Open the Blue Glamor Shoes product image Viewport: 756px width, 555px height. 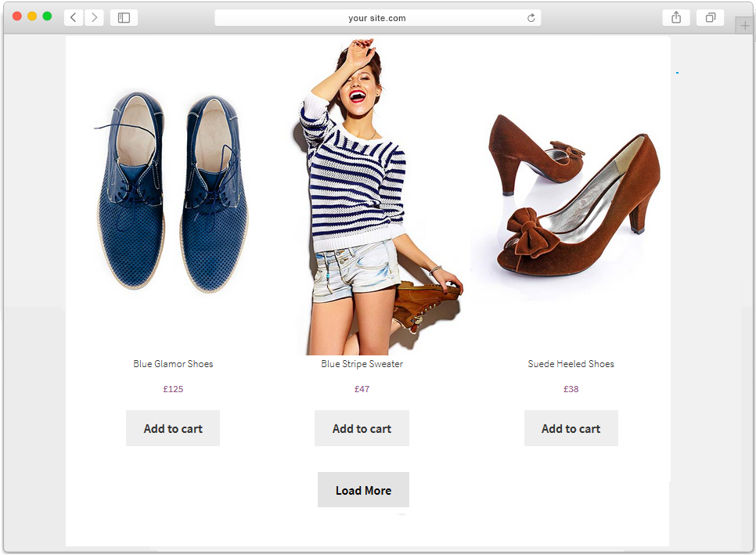(x=173, y=193)
